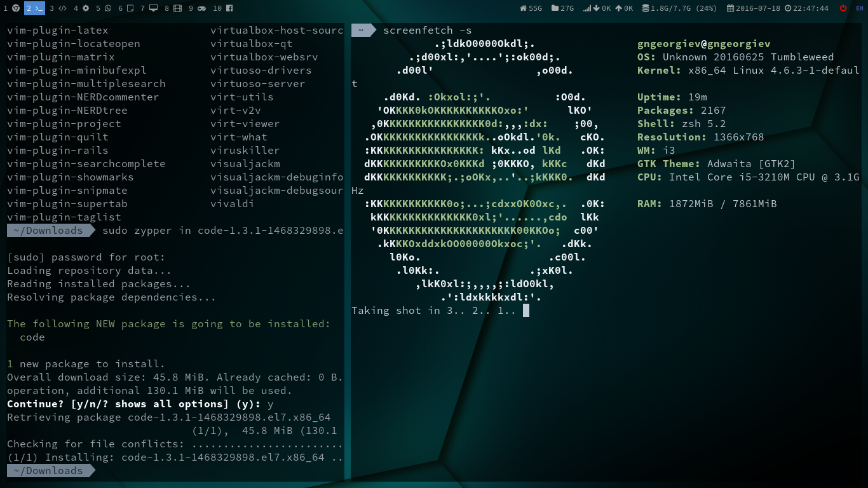Click '[sudo] password for root:' line
This screenshot has width=868, height=488.
pos(86,257)
